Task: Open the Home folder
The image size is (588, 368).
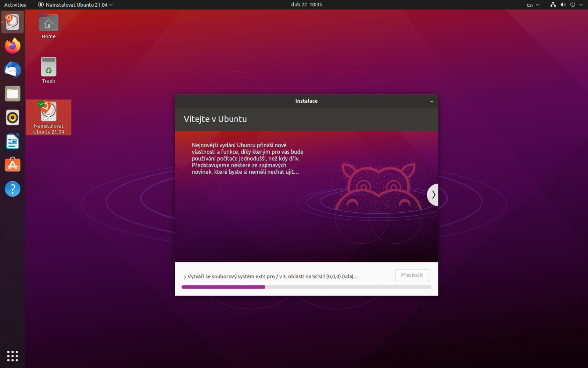Action: coord(48,25)
